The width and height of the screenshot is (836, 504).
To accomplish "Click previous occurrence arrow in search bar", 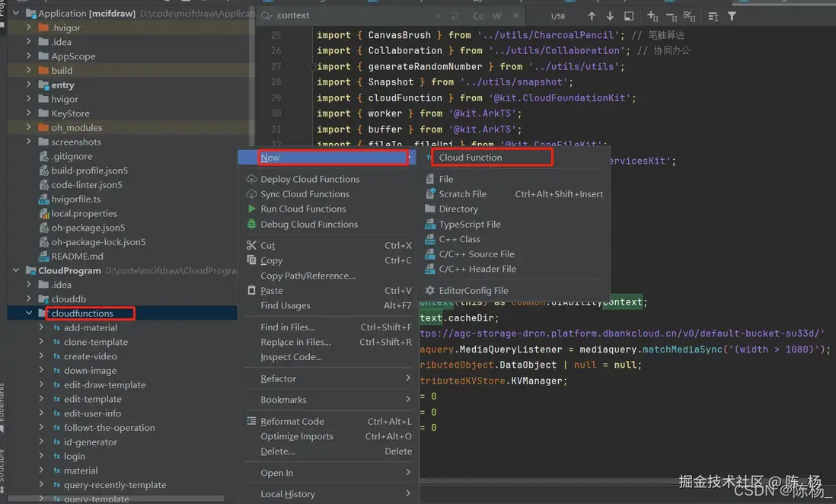I will (592, 16).
